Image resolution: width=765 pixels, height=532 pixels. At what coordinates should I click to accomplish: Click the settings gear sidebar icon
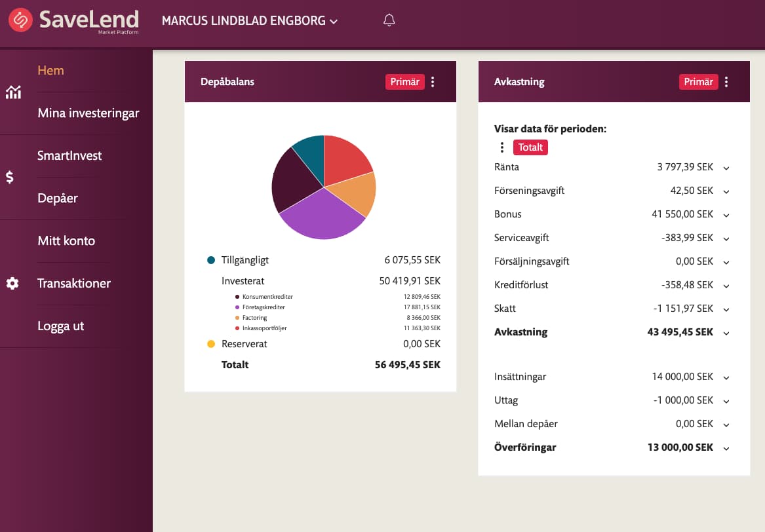coord(12,283)
